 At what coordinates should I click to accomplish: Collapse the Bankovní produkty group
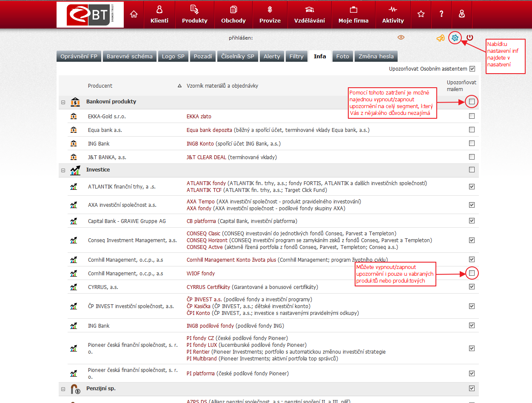[x=63, y=102]
